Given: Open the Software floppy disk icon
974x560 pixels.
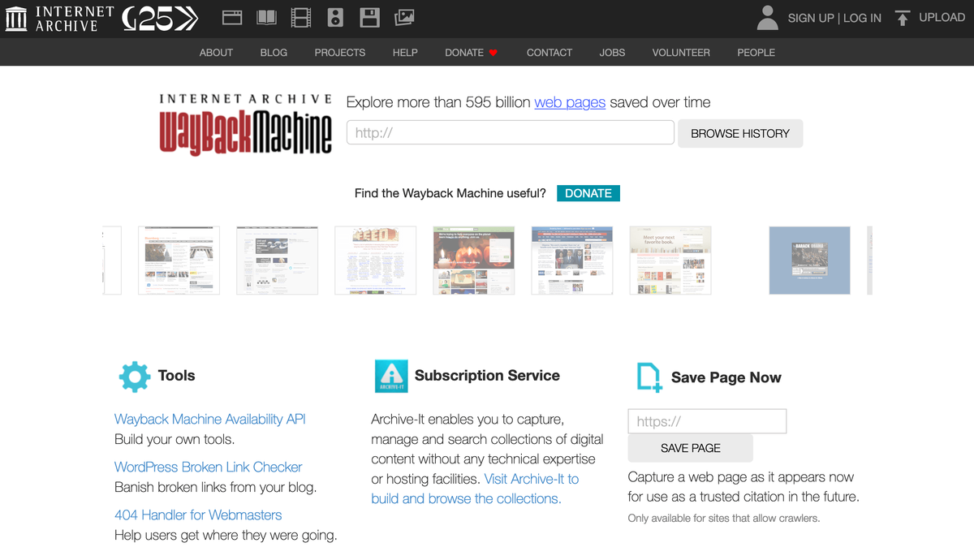Looking at the screenshot, I should [x=369, y=17].
